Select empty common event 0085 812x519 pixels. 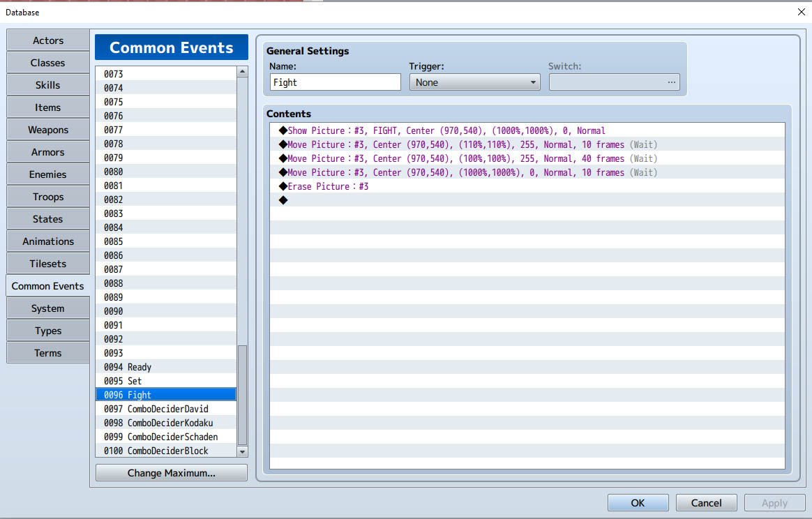coord(166,241)
